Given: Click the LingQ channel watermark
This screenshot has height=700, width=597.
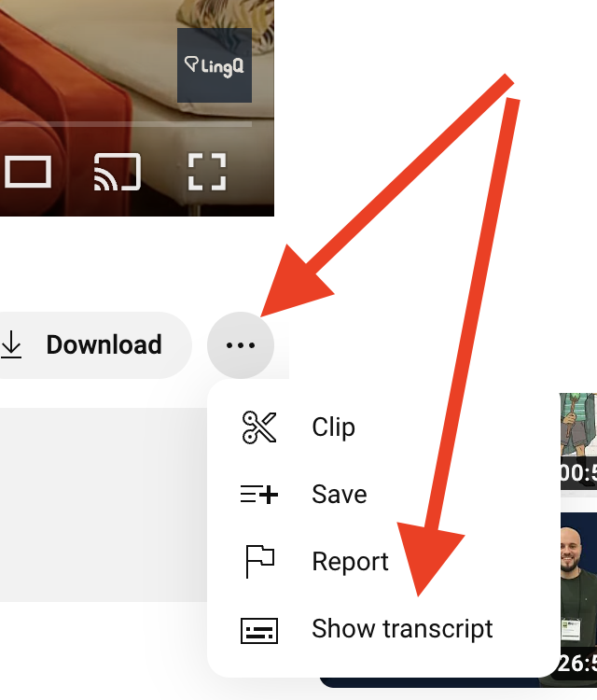Looking at the screenshot, I should pos(215,65).
